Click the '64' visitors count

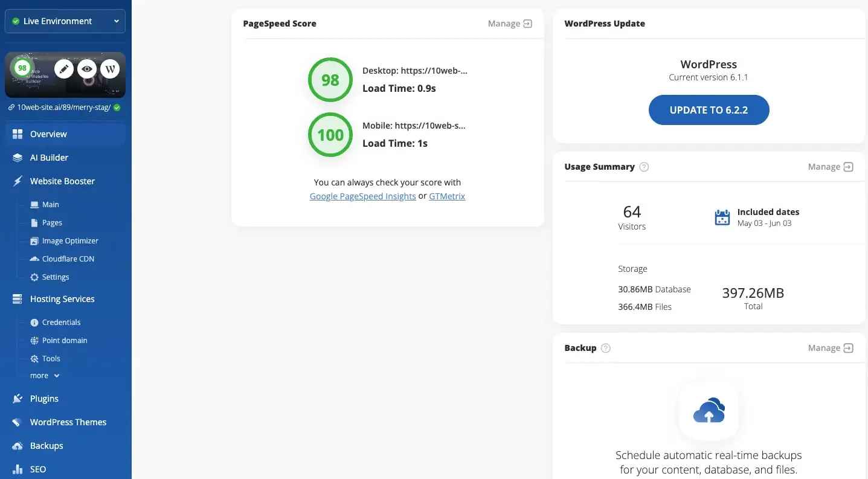click(x=632, y=212)
